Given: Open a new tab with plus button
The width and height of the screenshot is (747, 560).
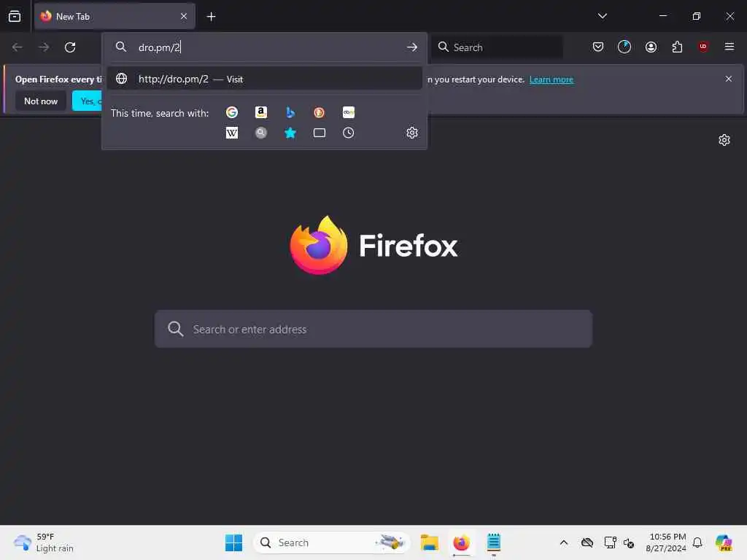Looking at the screenshot, I should [211, 17].
